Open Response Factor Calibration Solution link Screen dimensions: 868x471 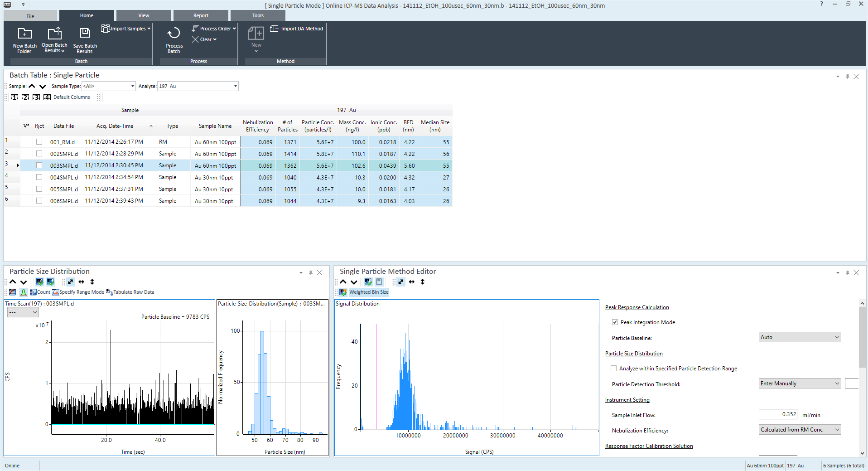point(649,446)
